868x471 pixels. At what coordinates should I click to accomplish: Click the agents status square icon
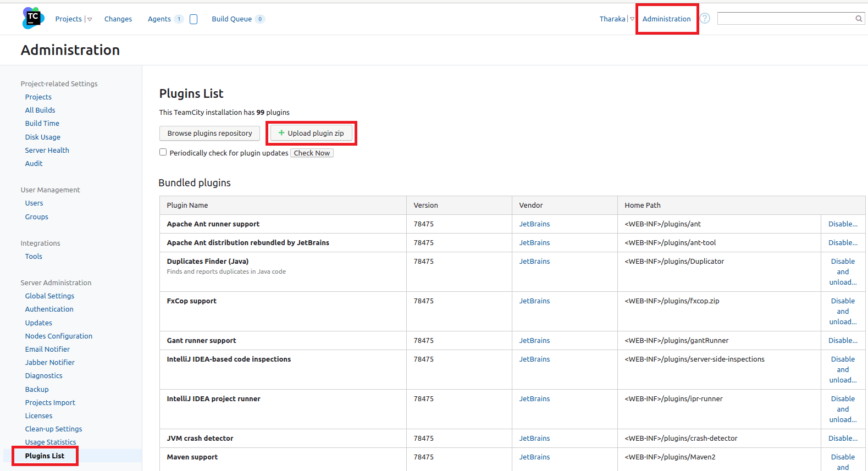(193, 19)
